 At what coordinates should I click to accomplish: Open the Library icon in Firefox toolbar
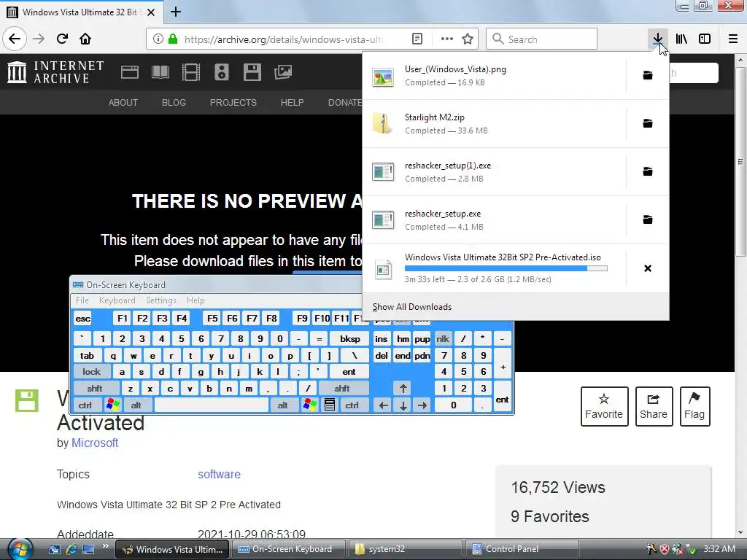(681, 39)
